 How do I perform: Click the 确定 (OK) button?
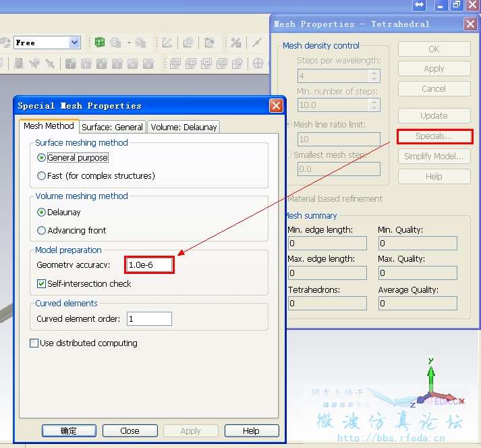69,431
